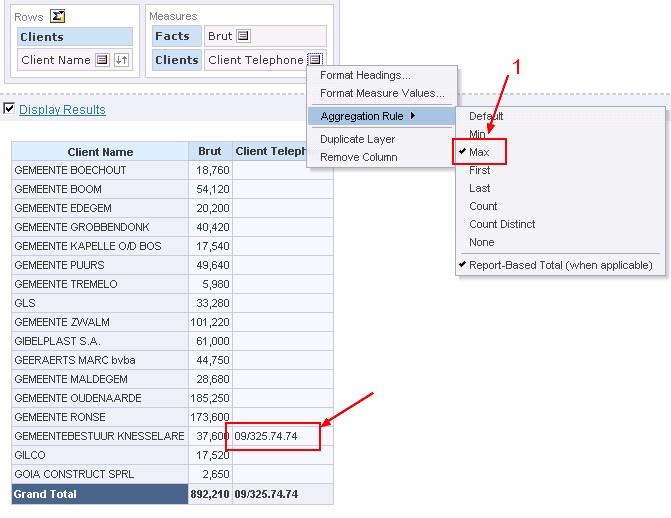This screenshot has height=518, width=671.
Task: Open the Brut measure options icon
Action: [242, 36]
